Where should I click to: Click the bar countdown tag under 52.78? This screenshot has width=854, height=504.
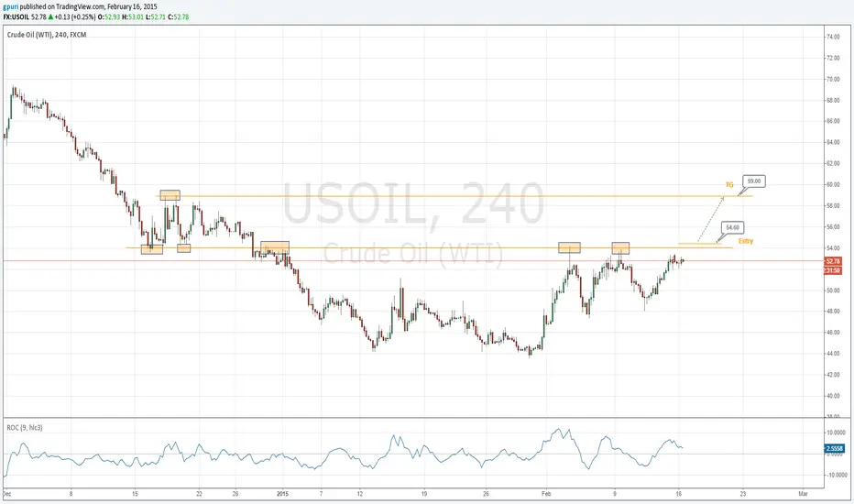pyautogui.click(x=833, y=270)
